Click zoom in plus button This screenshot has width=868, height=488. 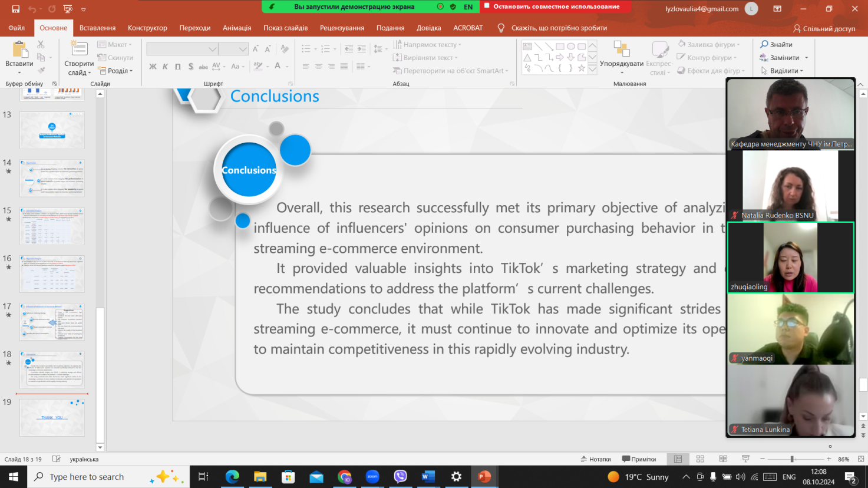[x=829, y=459]
